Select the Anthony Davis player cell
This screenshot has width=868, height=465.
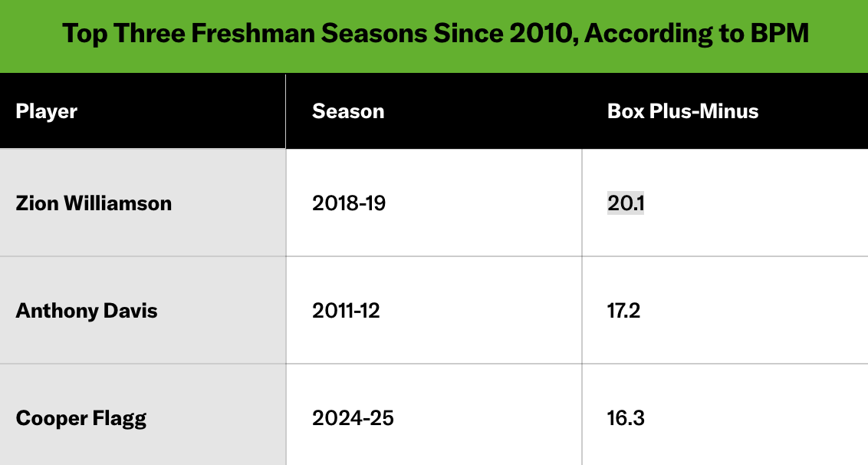(x=87, y=311)
